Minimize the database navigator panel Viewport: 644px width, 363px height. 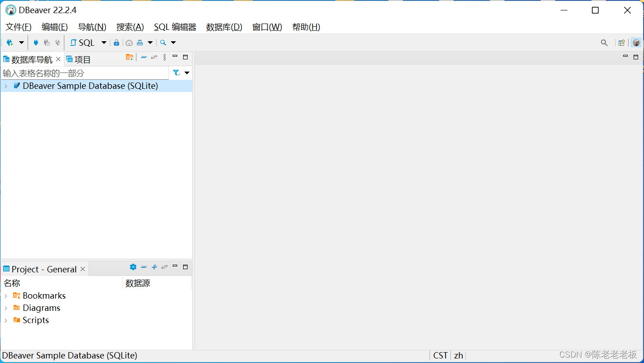(175, 56)
